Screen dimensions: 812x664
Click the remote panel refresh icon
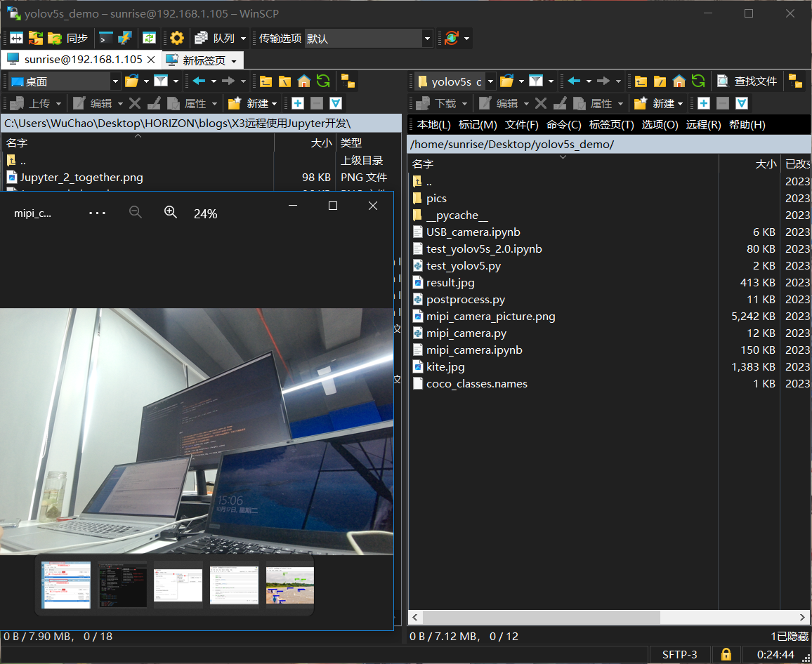(698, 81)
